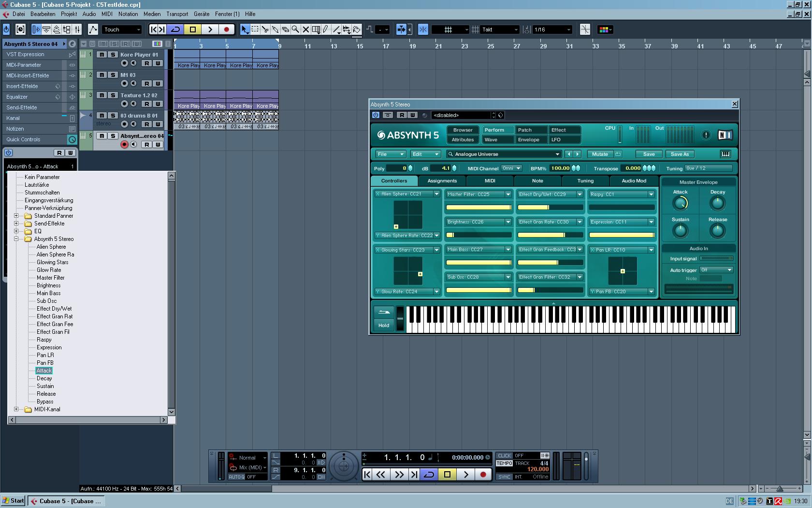Click Play in the top toolbar

point(210,30)
